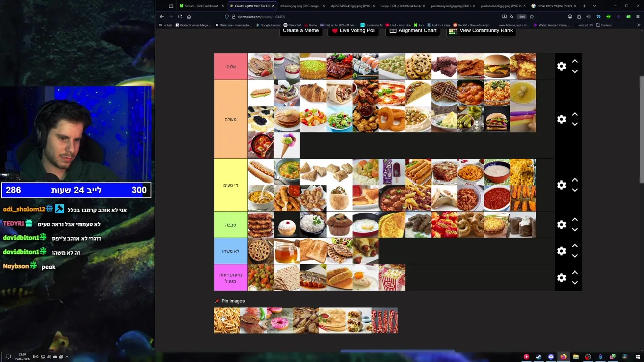The width and height of the screenshot is (644, 362).
Task: Move the לא משהו row down with its chevron
Action: [x=575, y=256]
